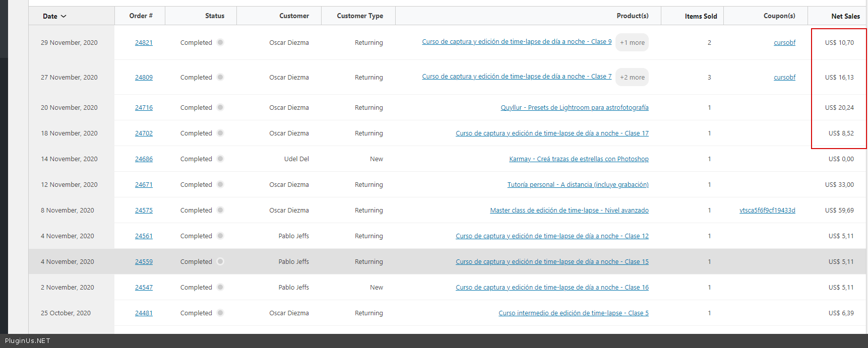Viewport: 868px width, 348px height.
Task: Sort the table by Net Sales header
Action: (x=845, y=16)
